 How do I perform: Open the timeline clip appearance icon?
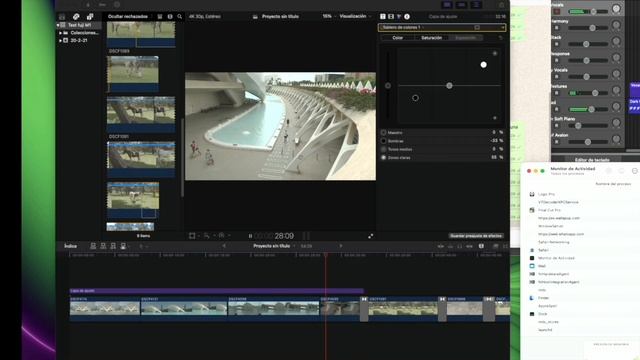[481, 247]
